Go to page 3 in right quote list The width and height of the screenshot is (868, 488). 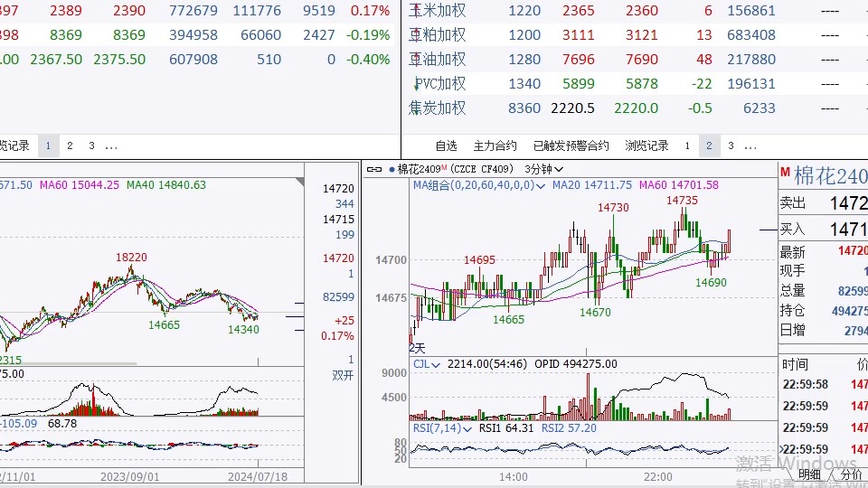click(x=731, y=145)
